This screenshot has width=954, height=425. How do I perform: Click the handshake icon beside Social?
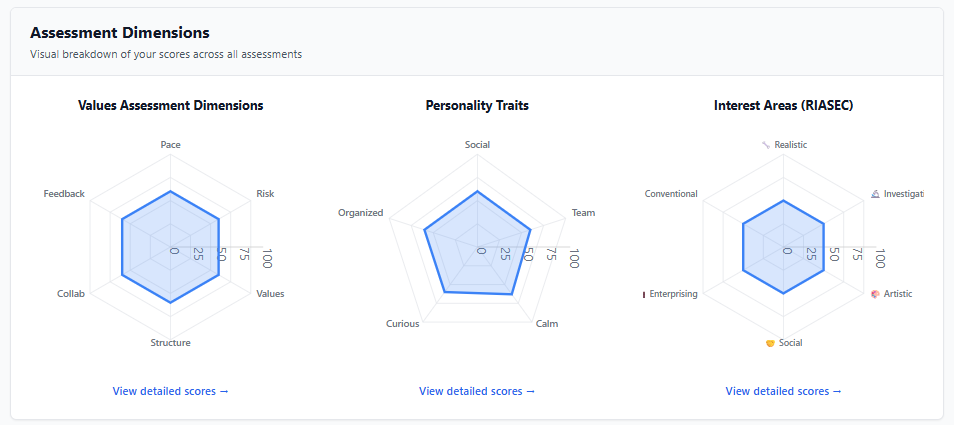(x=770, y=343)
